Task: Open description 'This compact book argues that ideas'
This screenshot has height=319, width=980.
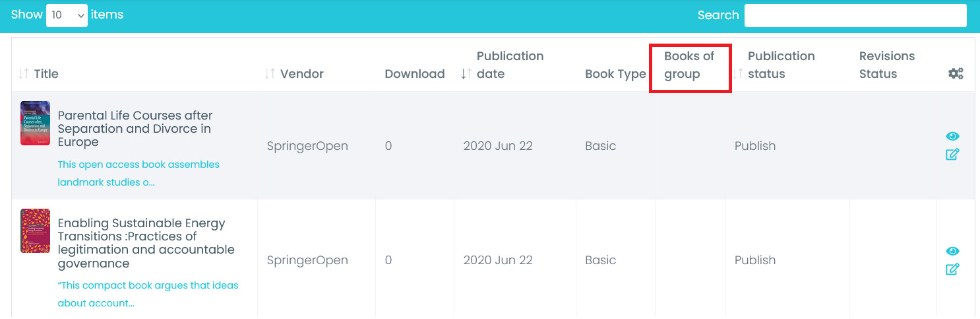Action: tap(148, 295)
